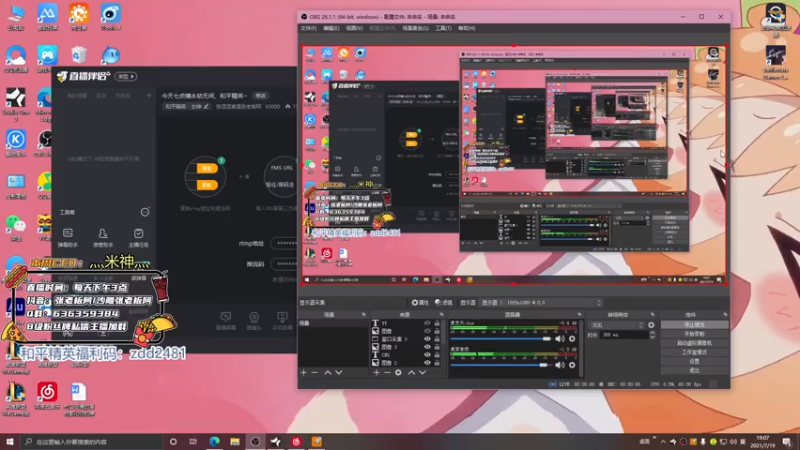Screen dimensions: 800x450
Task: Click 工作室模式 studio mode button
Action: [694, 352]
